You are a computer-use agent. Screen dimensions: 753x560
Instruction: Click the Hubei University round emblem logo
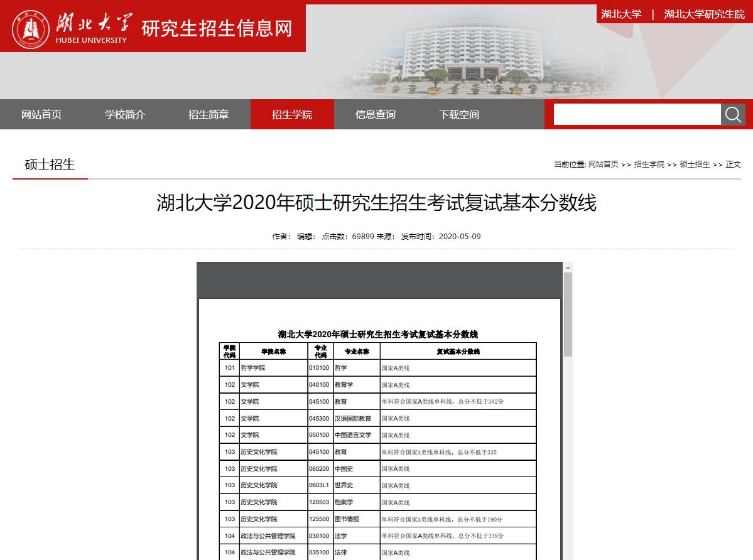(30, 29)
